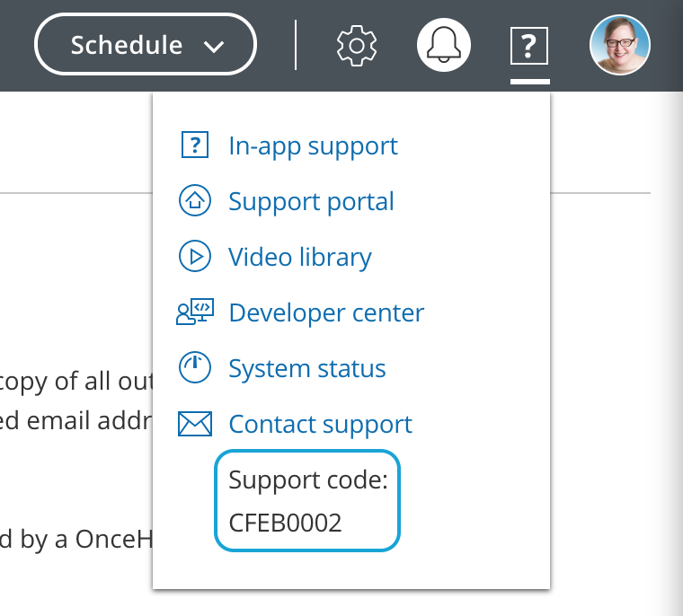
Task: Click the System status gauge icon
Action: click(x=195, y=368)
